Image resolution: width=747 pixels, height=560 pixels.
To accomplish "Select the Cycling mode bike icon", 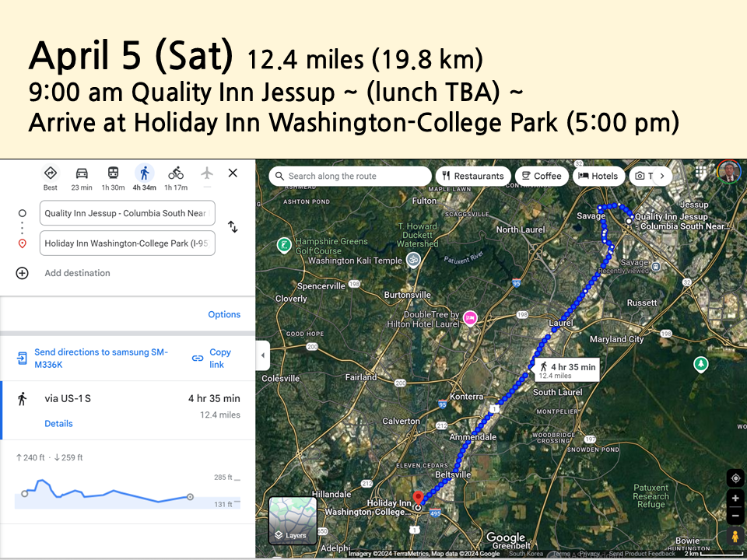I will (x=176, y=173).
